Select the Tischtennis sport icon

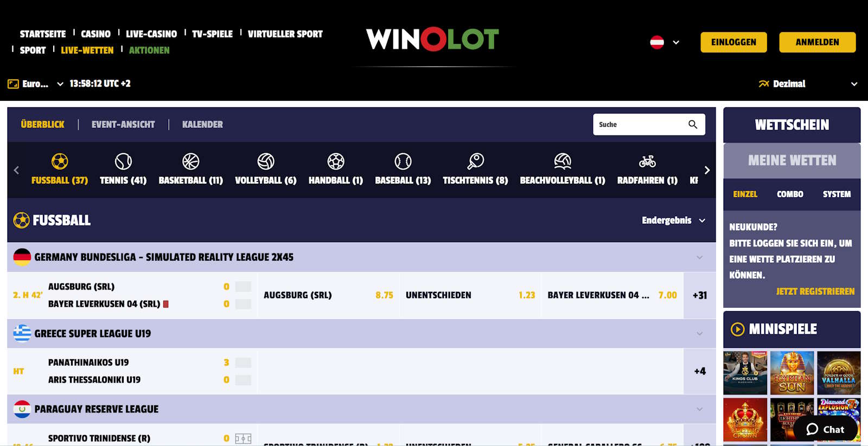pyautogui.click(x=476, y=161)
